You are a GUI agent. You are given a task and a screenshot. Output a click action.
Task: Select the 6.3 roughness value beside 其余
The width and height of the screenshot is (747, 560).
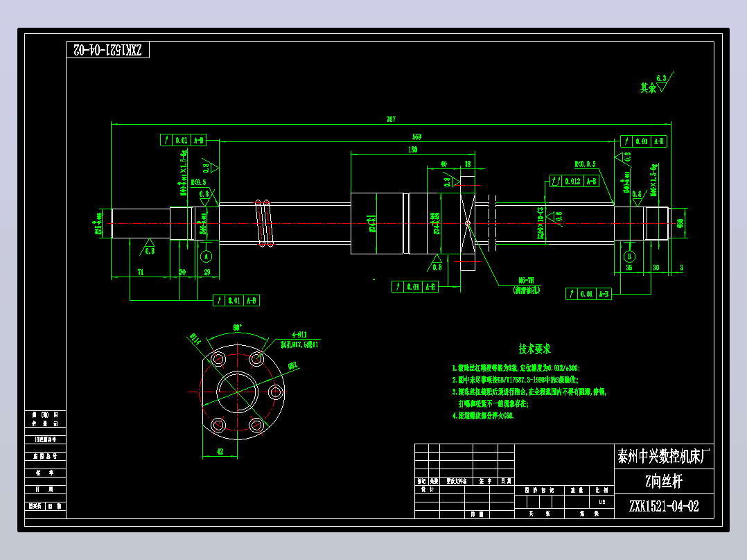click(661, 78)
